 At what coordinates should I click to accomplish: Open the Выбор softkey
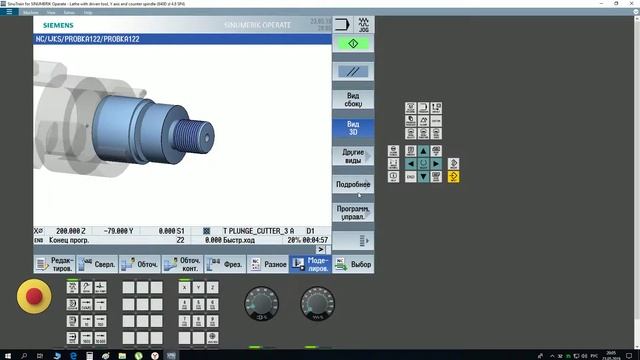[353, 264]
